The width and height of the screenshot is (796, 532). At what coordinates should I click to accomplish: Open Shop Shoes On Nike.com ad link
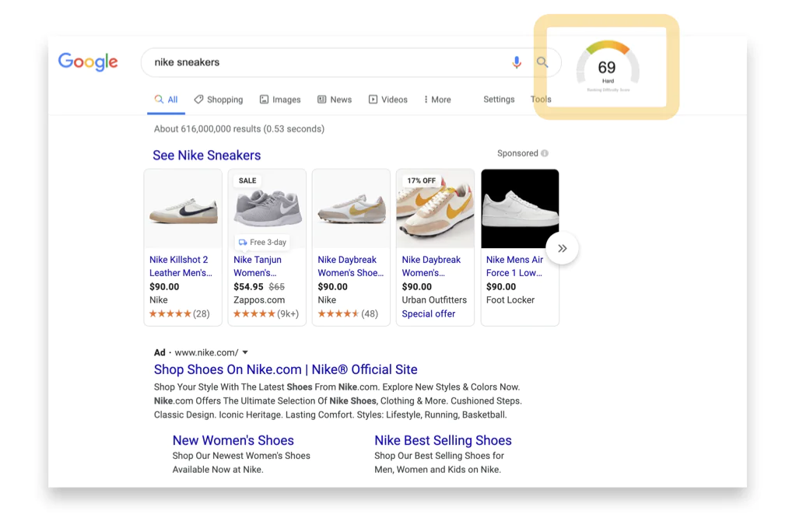[286, 369]
